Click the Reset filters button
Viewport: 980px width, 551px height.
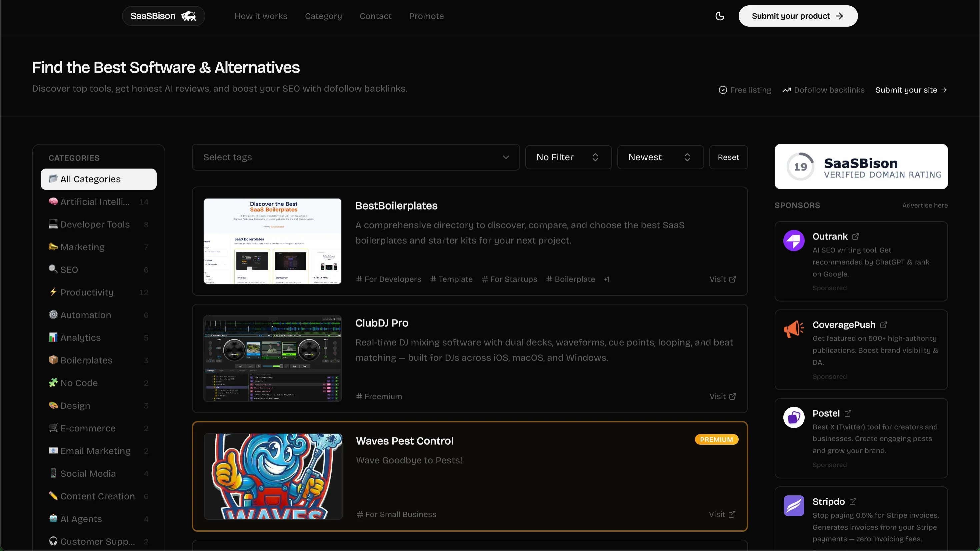tap(728, 157)
